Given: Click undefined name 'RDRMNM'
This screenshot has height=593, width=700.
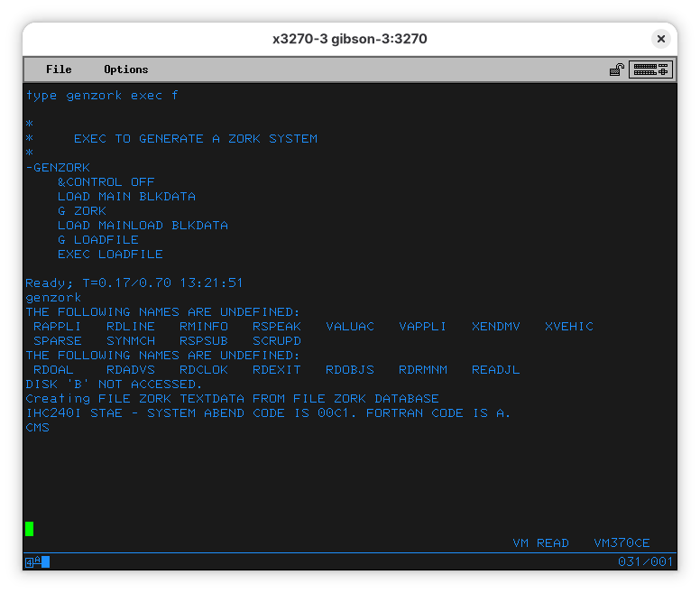Looking at the screenshot, I should (x=423, y=370).
